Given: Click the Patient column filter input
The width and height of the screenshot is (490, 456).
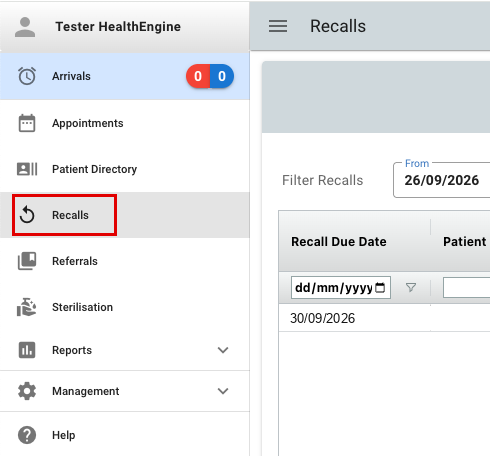Looking at the screenshot, I should click(x=466, y=287).
